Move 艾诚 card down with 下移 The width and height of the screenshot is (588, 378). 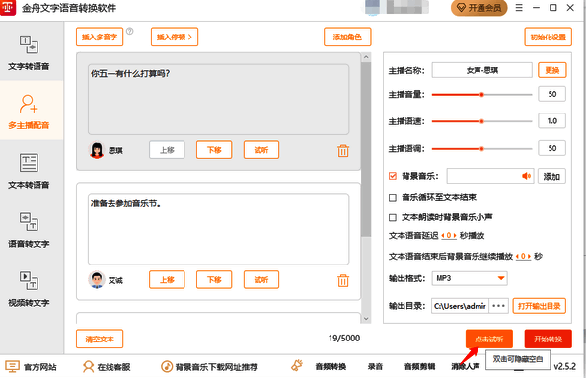214,279
